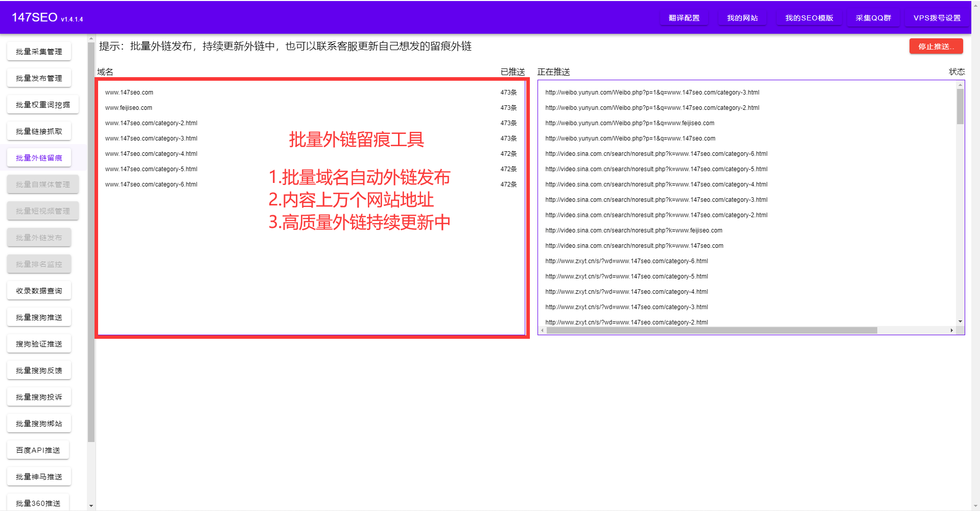Open 搜狗验证推送
The width and height of the screenshot is (980, 511).
tap(39, 343)
